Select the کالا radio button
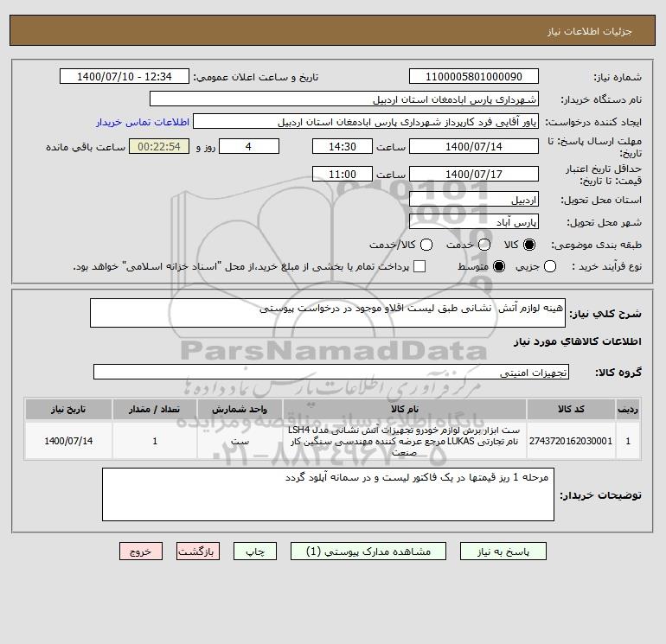Image resolution: width=666 pixels, height=644 pixels. coord(529,245)
